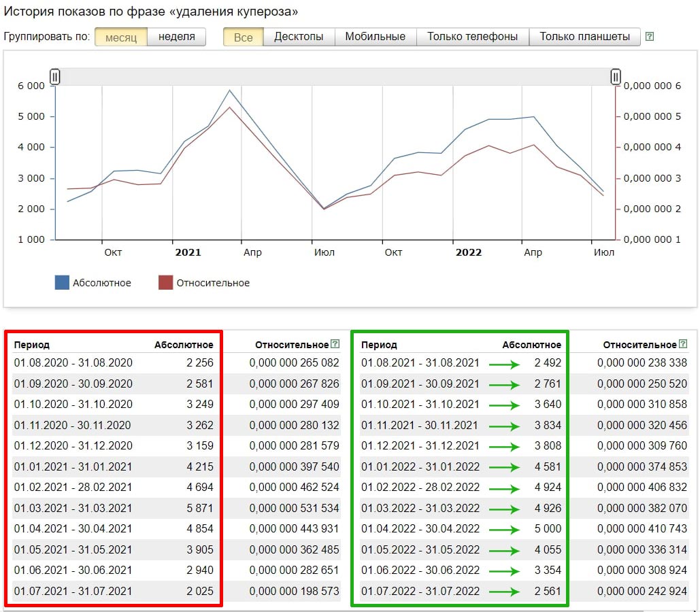The width and height of the screenshot is (700, 612).
Task: Click the 6 000 left axis label
Action: (x=31, y=86)
